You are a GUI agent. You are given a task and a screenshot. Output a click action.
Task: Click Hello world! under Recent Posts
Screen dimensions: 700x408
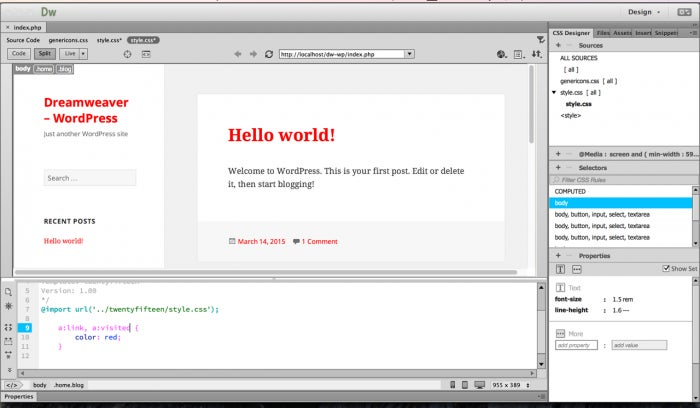(x=63, y=241)
